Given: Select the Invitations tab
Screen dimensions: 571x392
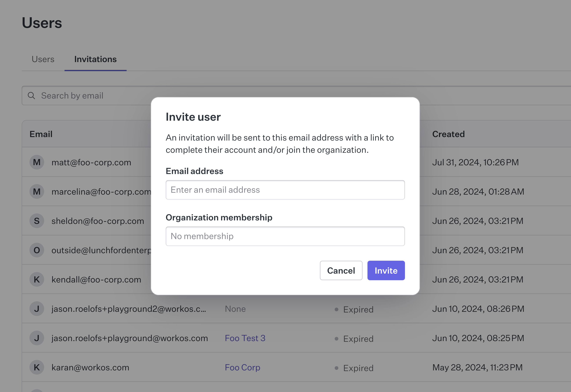Looking at the screenshot, I should tap(95, 59).
